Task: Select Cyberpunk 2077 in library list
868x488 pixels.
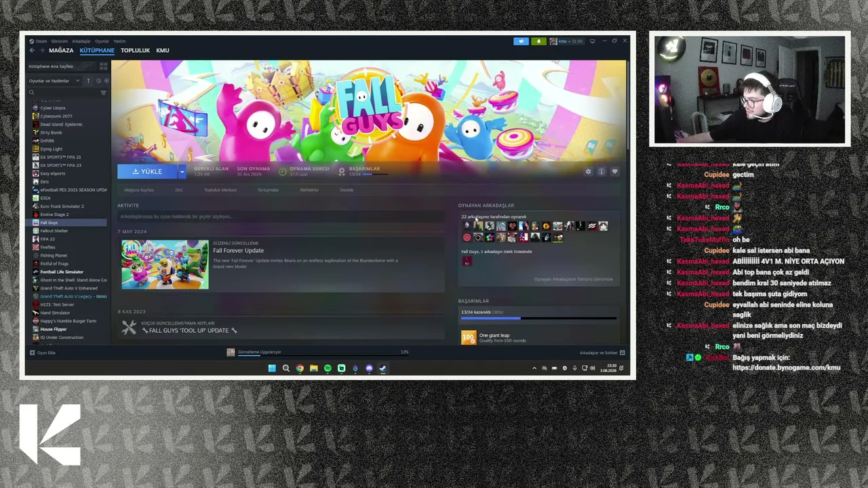Action: (56, 116)
